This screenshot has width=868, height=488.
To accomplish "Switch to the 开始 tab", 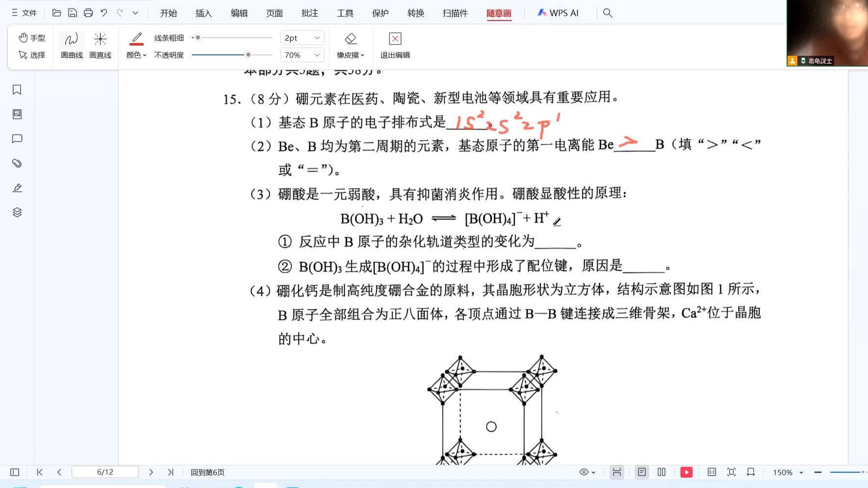I will [169, 13].
